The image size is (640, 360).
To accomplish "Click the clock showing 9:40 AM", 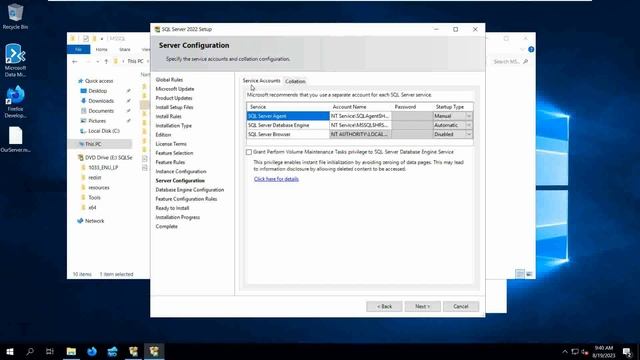I will (x=604, y=351).
